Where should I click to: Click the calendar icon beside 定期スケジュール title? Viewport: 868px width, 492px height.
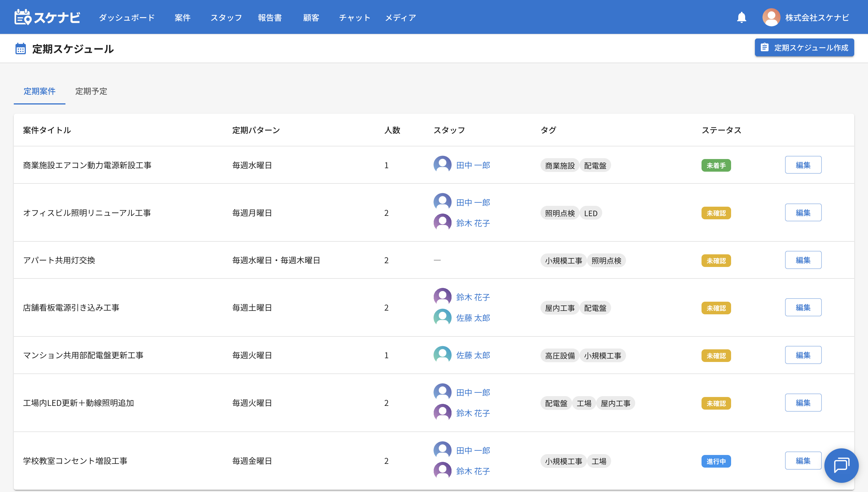(x=21, y=49)
